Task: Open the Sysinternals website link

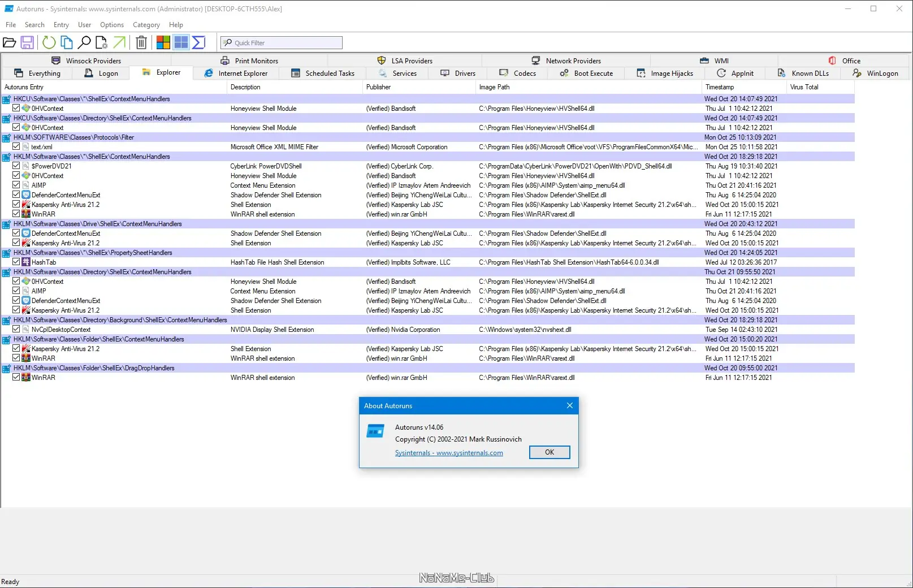Action: [449, 453]
